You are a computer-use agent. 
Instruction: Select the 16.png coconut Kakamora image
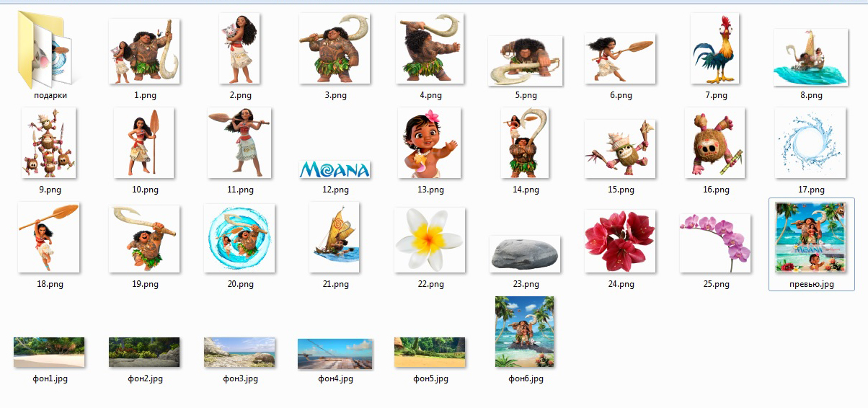tap(716, 143)
